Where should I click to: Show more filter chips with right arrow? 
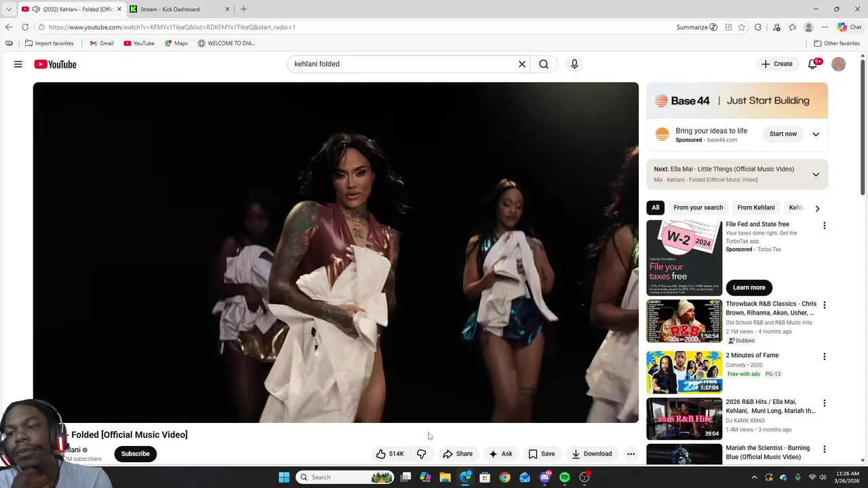[x=817, y=208]
